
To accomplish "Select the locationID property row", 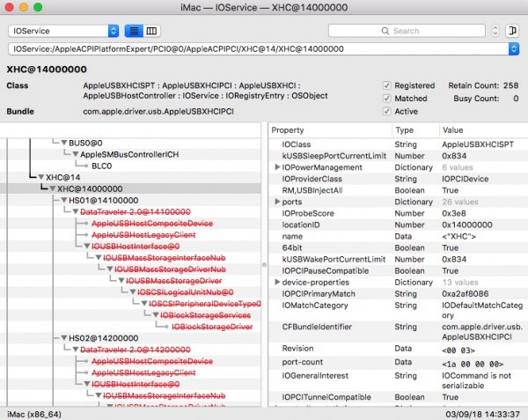I will point(399,225).
